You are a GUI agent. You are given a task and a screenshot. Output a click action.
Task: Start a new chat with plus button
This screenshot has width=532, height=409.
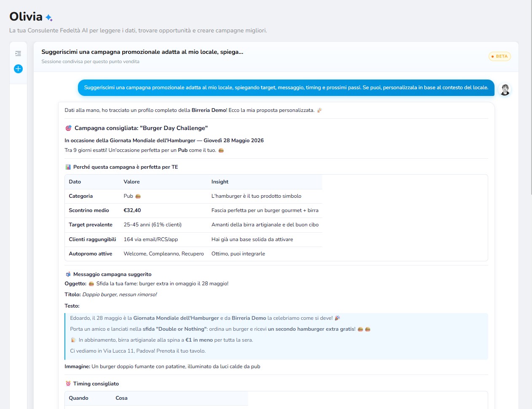pyautogui.click(x=18, y=69)
